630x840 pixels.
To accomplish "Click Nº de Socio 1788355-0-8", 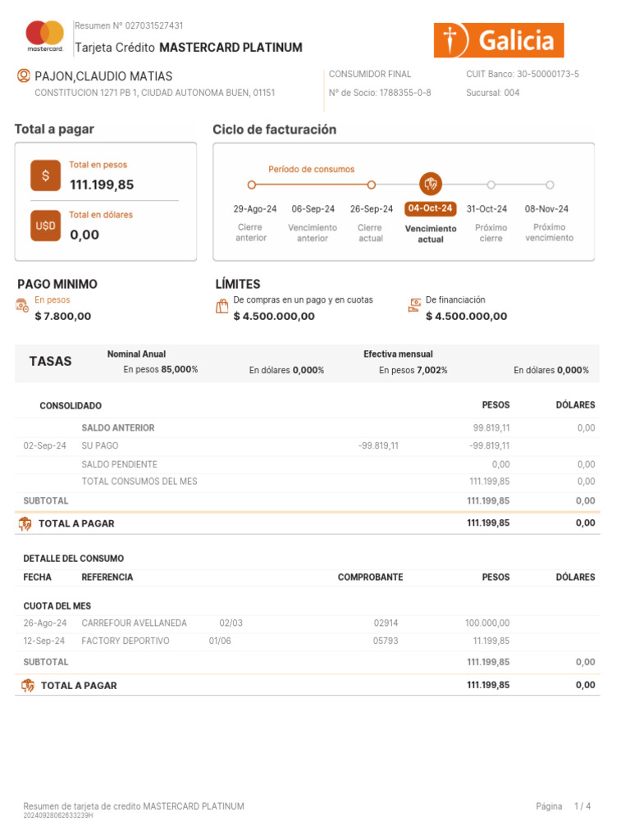I will click(x=380, y=93).
